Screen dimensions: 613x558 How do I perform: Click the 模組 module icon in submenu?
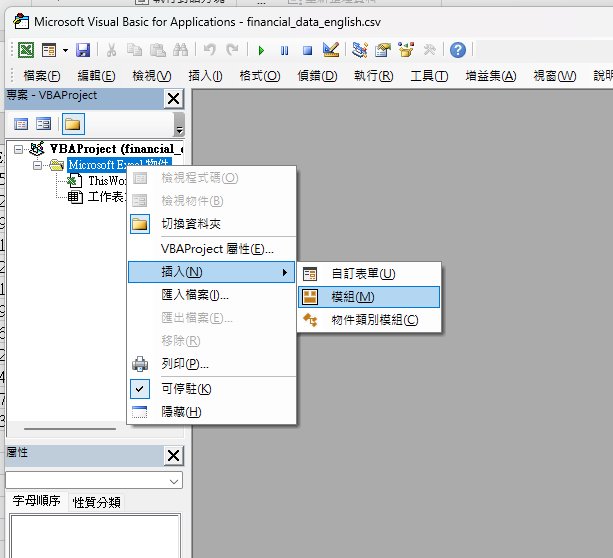click(x=310, y=297)
